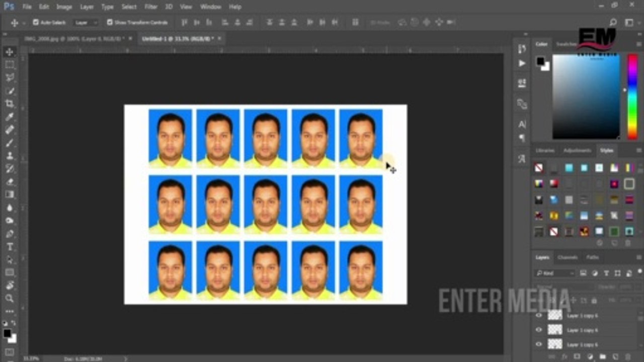Image resolution: width=644 pixels, height=362 pixels.
Task: Open the Image menu
Action: coord(64,7)
